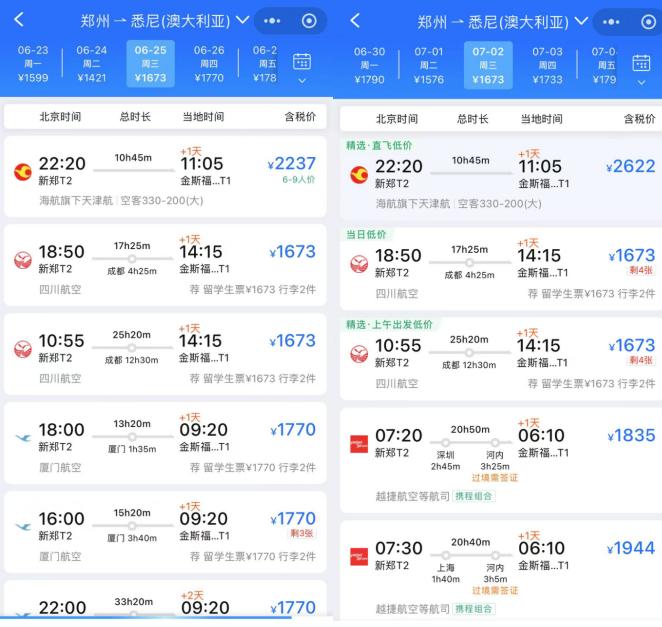Open the calendar icon beside the 06-27 date
Image resolution: width=662 pixels, height=627 pixels.
[x=302, y=62]
